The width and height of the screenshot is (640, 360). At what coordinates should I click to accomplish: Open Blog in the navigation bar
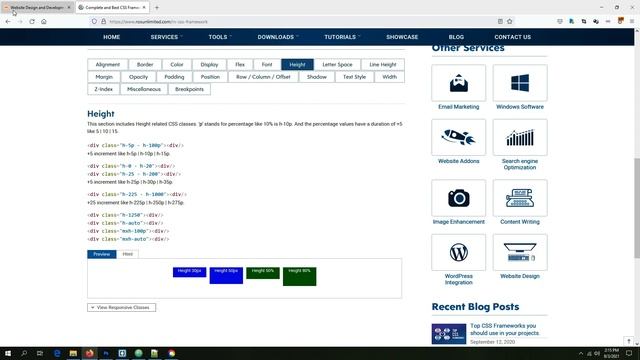coord(456,37)
